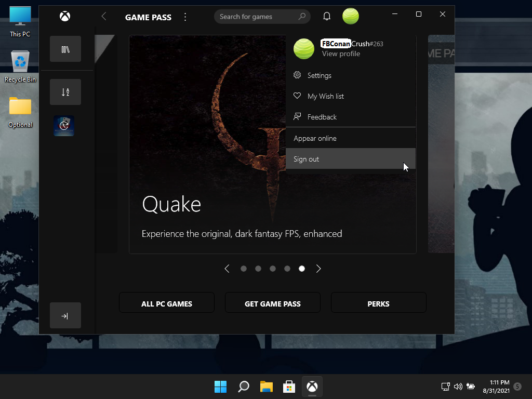Select the third carousel dot
532x399 pixels.
pos(273,269)
